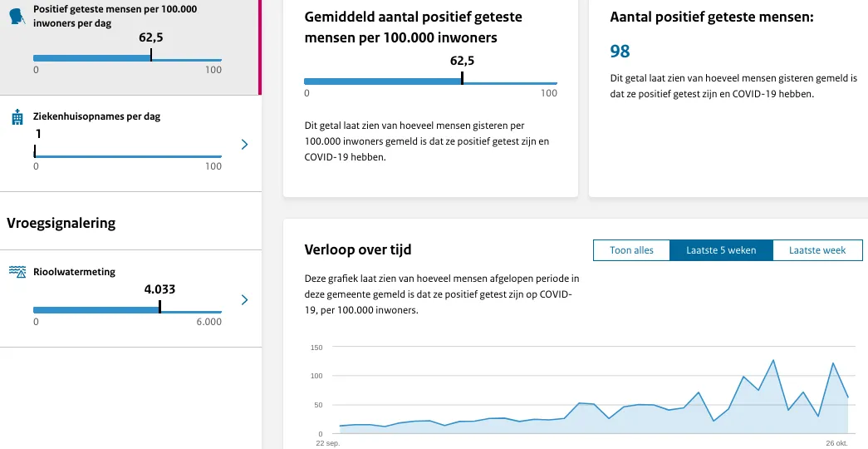Open the Rioolwatermeting sidebar entry
The height and width of the screenshot is (449, 868).
[x=74, y=272]
